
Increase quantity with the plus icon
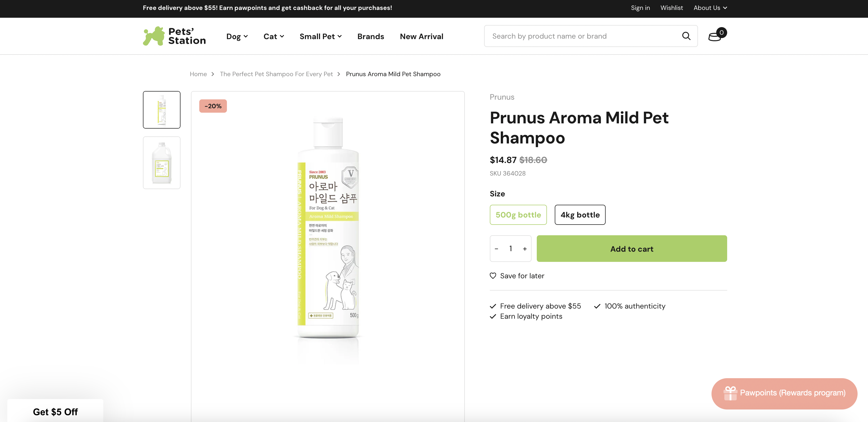[525, 249]
